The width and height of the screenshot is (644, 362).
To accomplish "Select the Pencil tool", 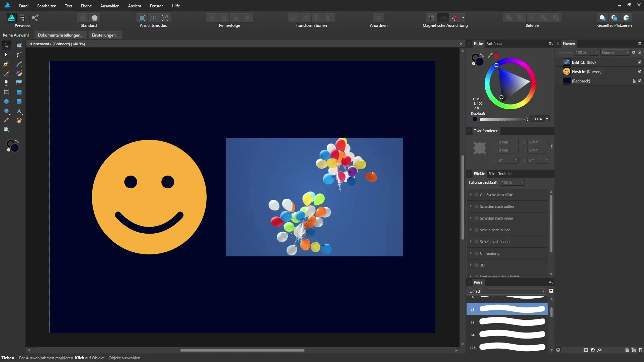I will 19,64.
